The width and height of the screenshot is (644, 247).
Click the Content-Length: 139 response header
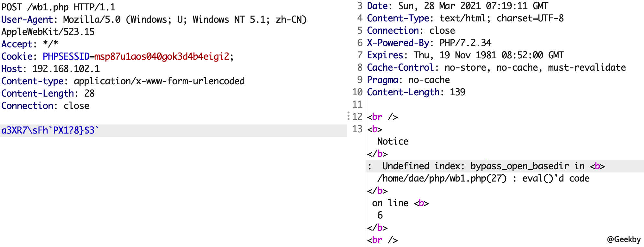[416, 92]
